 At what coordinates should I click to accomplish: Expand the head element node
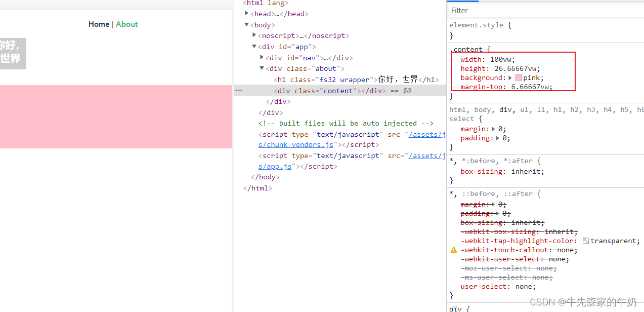(x=247, y=14)
